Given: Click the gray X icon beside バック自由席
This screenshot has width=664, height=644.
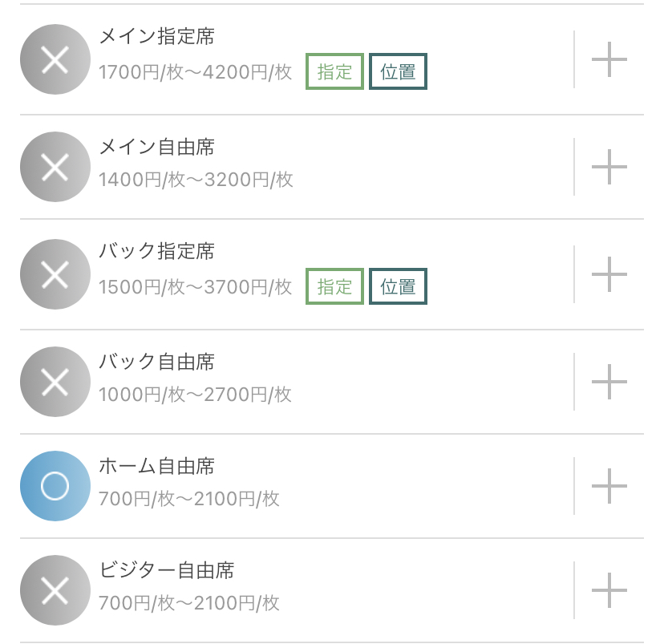Looking at the screenshot, I should click(55, 382).
